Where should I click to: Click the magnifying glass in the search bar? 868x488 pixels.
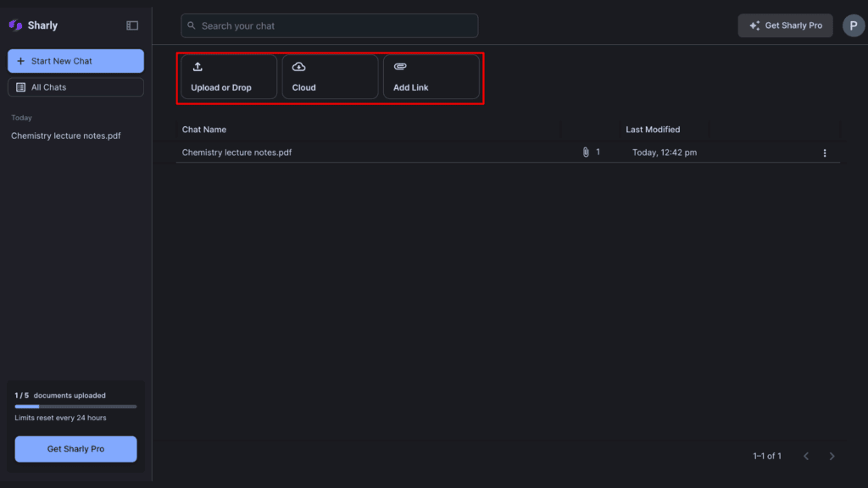click(192, 25)
